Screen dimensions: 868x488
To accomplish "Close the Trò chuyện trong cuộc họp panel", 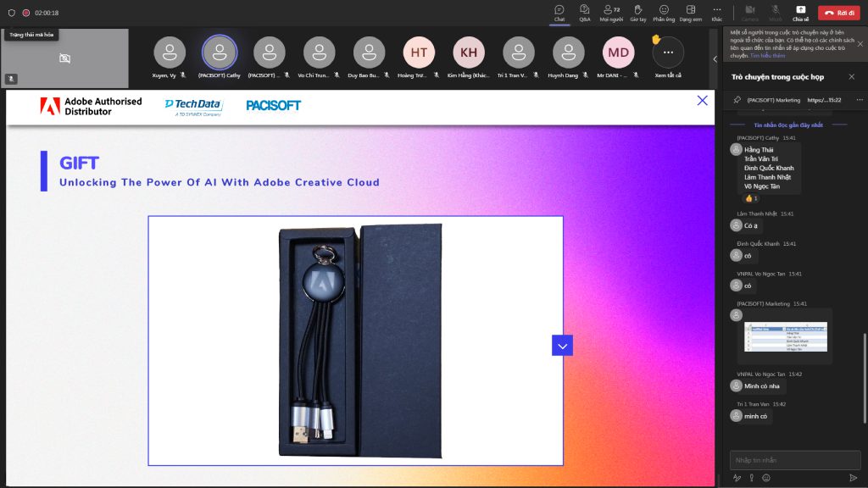I will (x=851, y=77).
